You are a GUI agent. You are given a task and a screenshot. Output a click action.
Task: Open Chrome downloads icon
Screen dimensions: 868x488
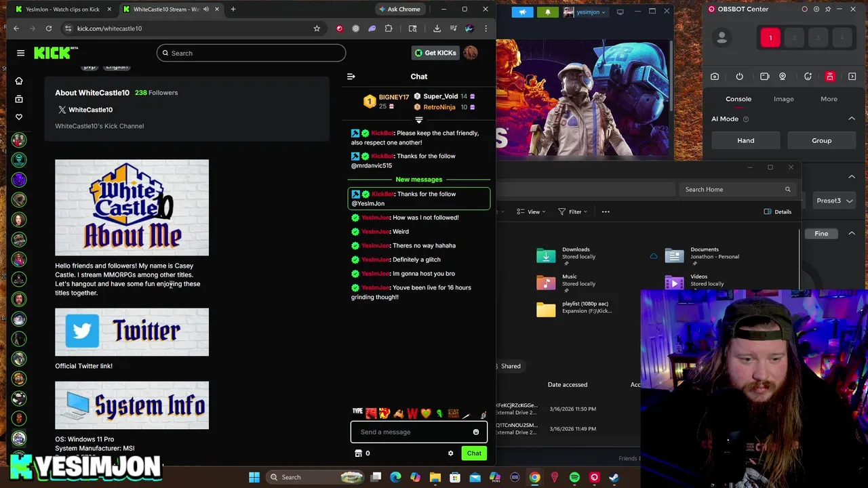click(437, 28)
